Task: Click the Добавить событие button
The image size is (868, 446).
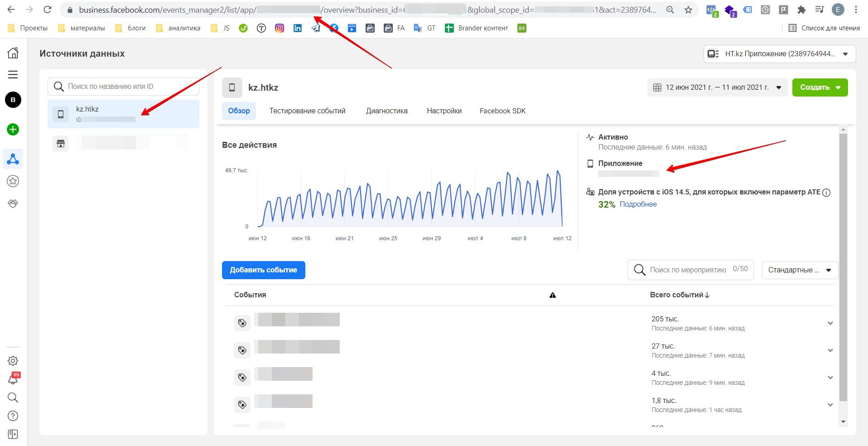Action: pyautogui.click(x=263, y=270)
